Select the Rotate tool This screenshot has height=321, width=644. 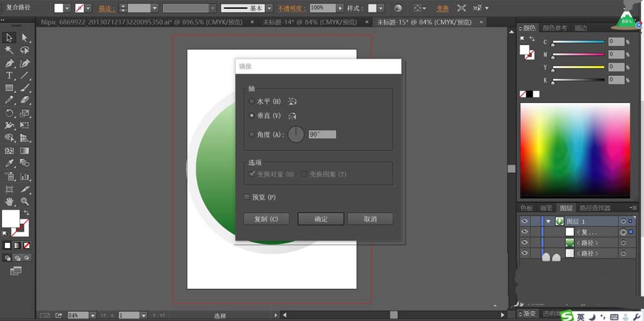pos(9,113)
